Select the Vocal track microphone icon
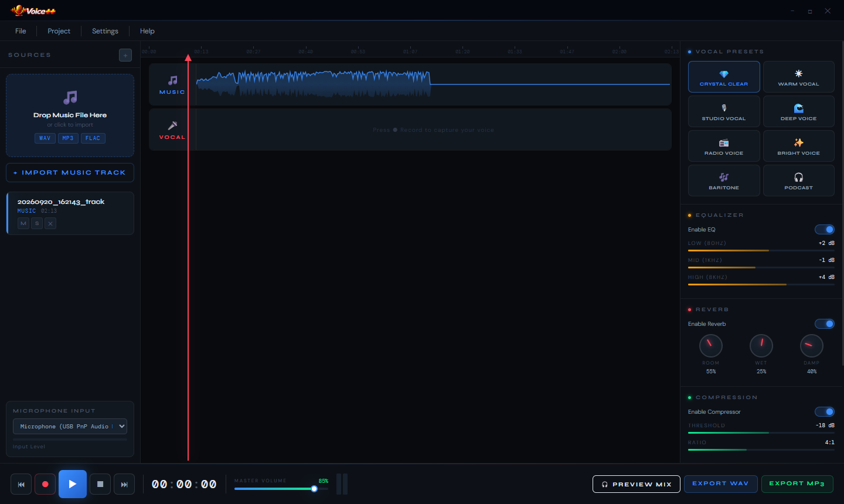844x504 pixels. point(172,125)
